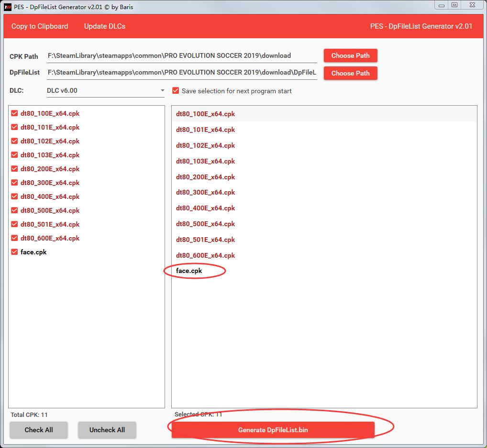Uncheck dt80_600E_x64.cpk checkbox
Viewport: 487px width, 448px height.
[x=14, y=238]
